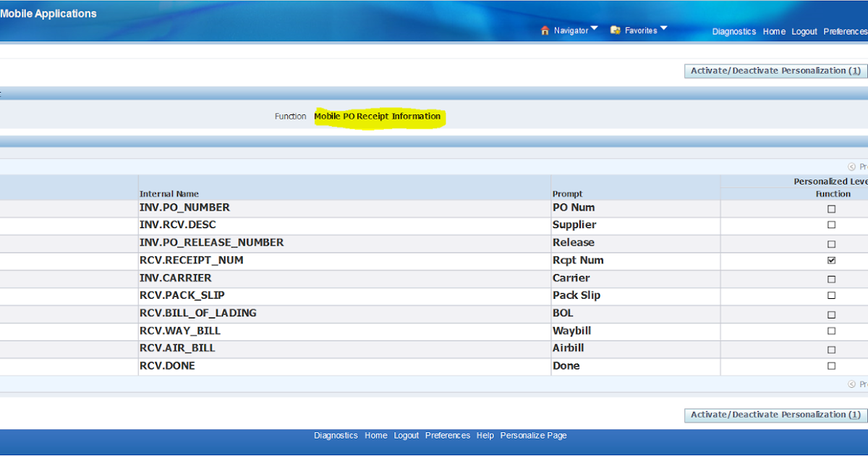
Task: Enable Function personalization for Supplier prompt
Action: point(831,226)
